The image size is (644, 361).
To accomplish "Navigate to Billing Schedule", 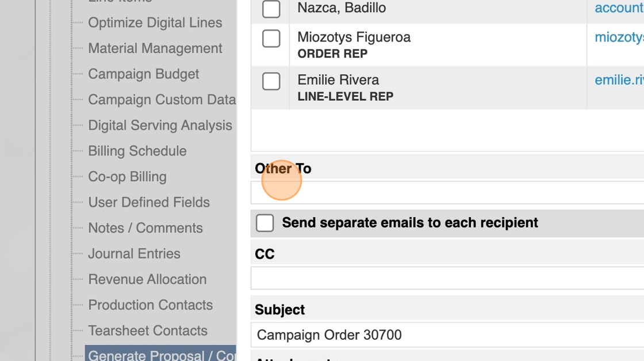I will click(137, 151).
